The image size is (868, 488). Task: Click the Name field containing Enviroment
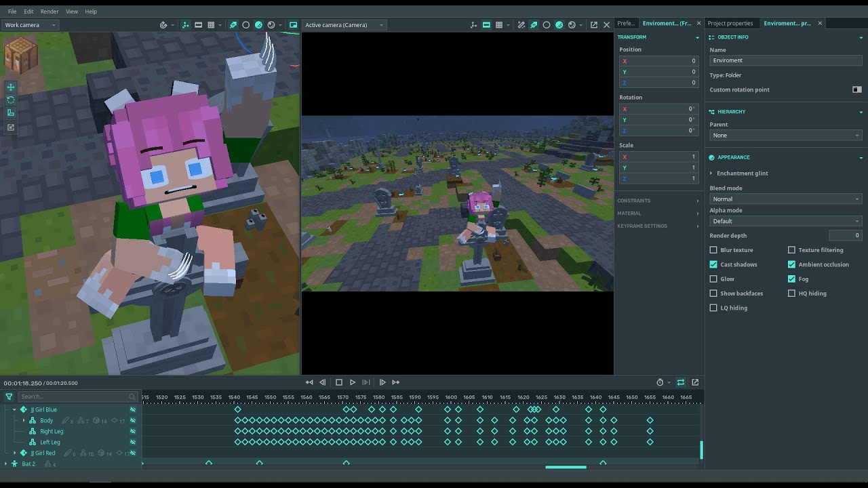[x=785, y=60]
